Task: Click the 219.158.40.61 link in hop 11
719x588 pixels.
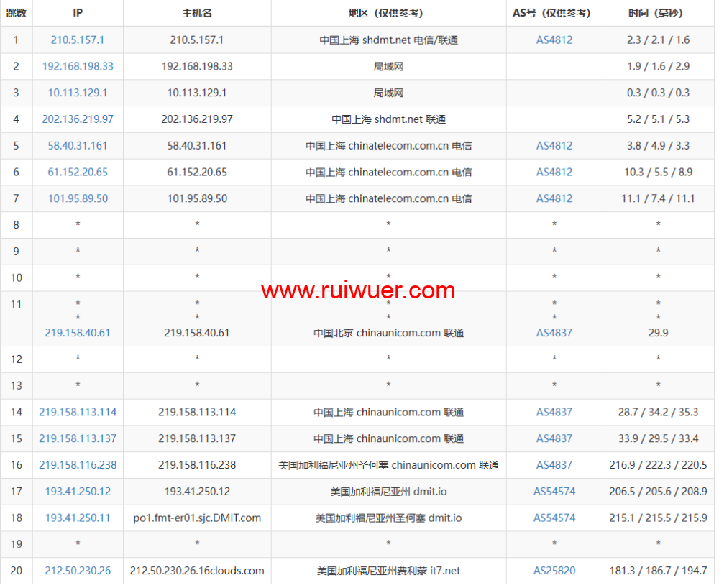Action: (78, 333)
